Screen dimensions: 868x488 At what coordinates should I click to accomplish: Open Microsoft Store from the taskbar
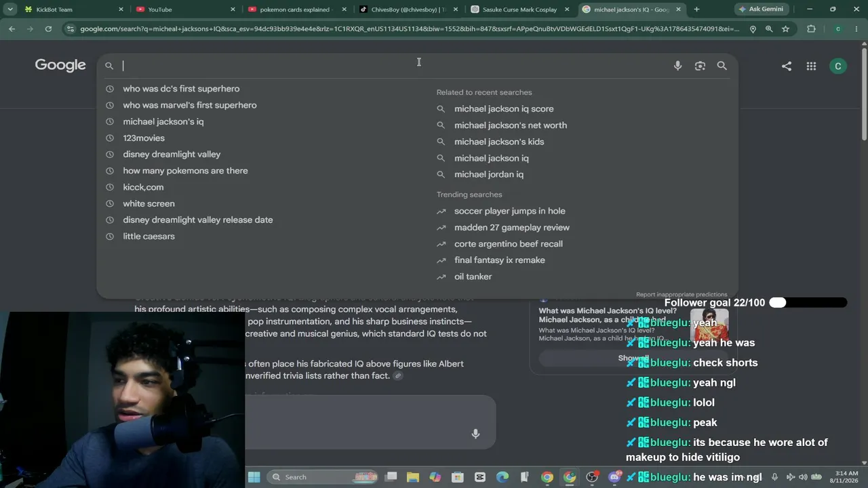[458, 477]
